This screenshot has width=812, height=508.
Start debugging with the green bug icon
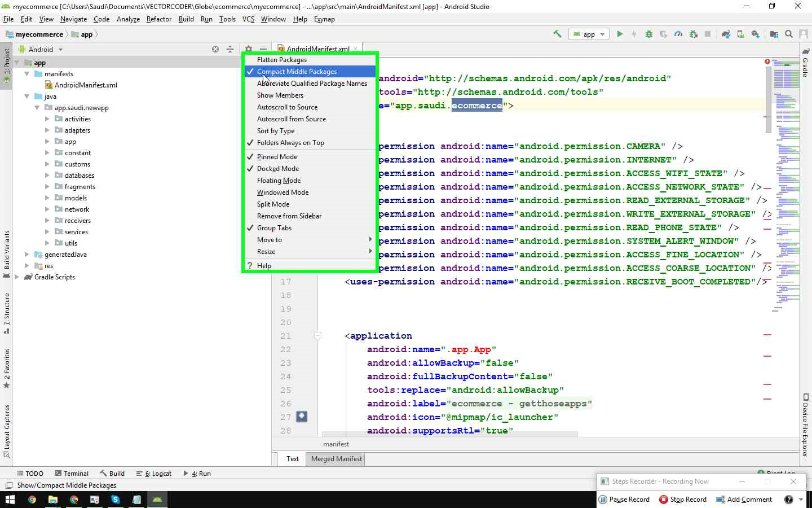pos(649,34)
